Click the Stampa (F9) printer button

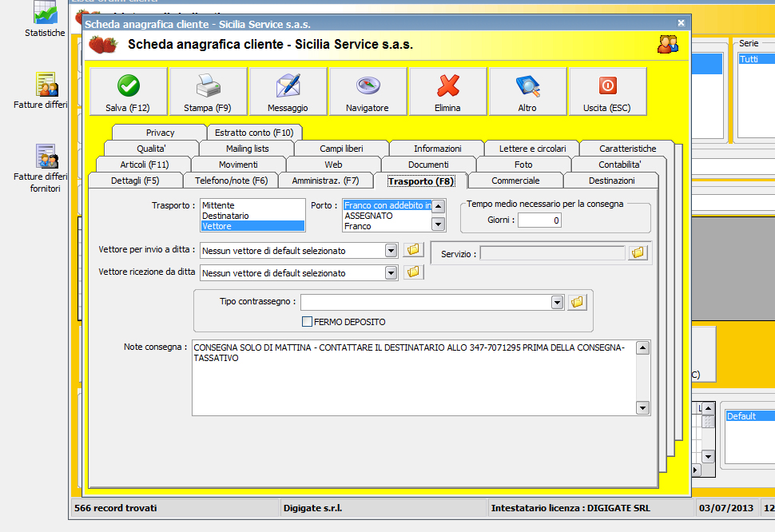coord(208,92)
